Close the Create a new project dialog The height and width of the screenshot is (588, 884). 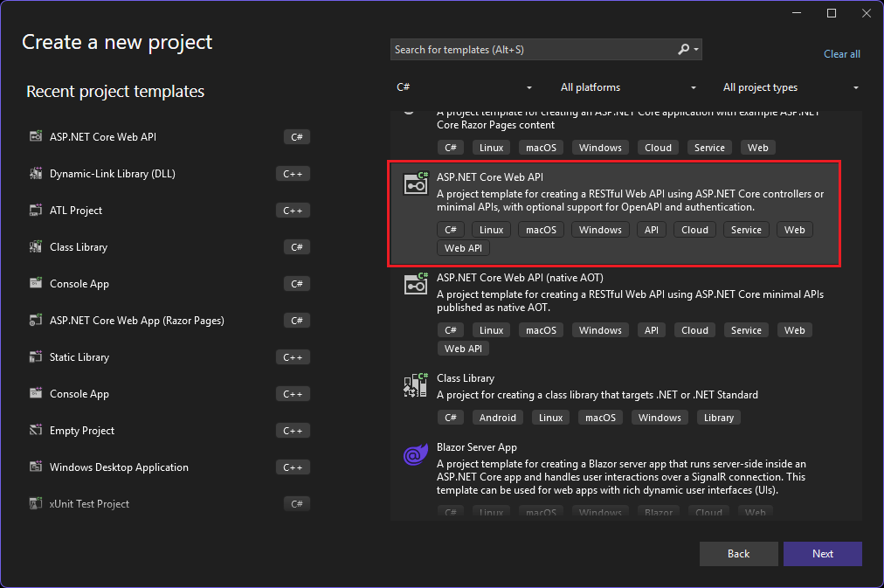coord(867,13)
